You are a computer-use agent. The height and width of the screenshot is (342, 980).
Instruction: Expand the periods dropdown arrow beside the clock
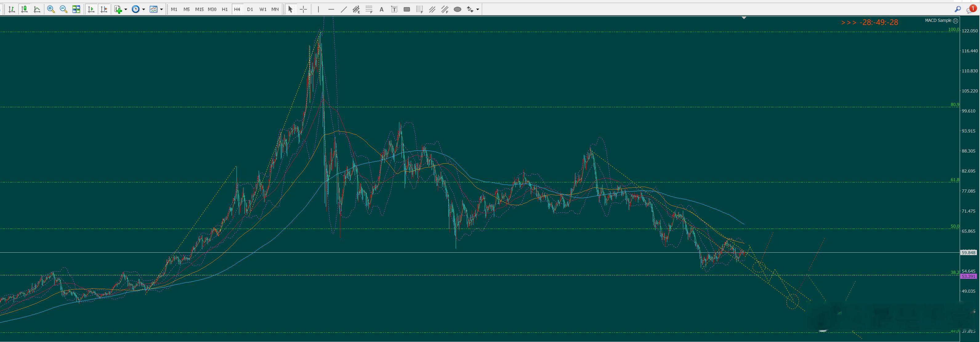144,9
